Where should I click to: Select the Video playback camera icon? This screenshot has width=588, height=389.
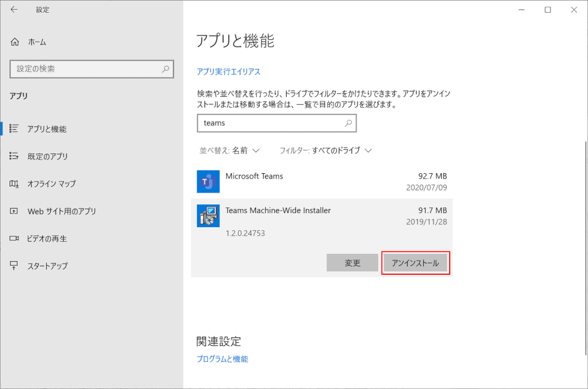click(14, 239)
